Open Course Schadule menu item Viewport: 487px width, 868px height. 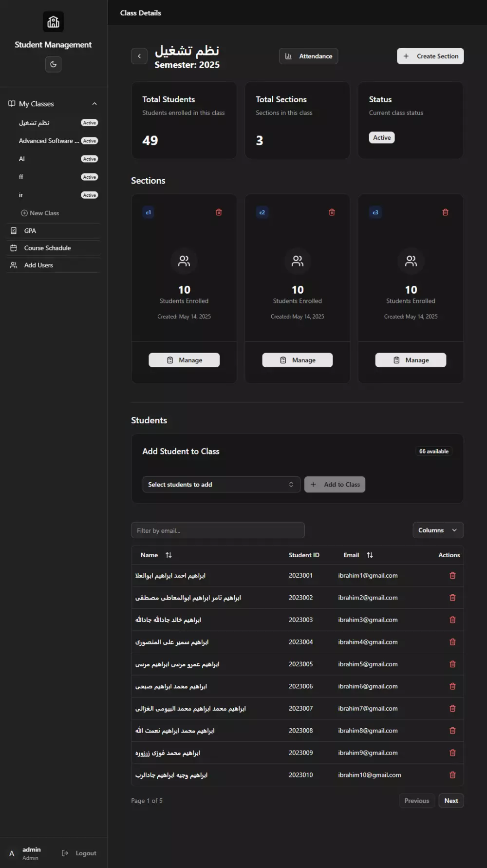53,248
